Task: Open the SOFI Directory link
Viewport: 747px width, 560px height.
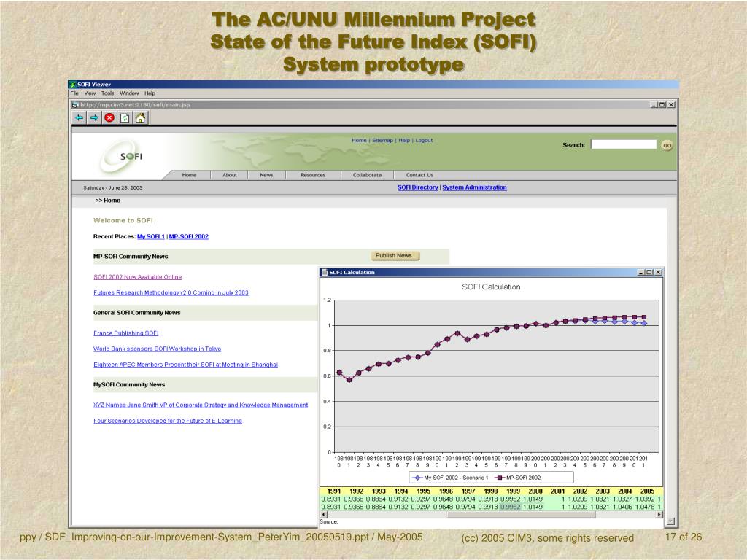Action: (x=418, y=187)
